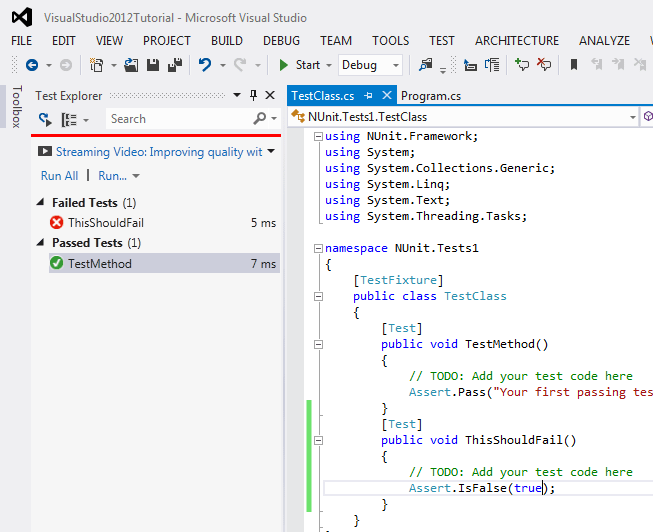Click the Navigate Forward arrow icon
This screenshot has width=653, height=532.
tap(66, 65)
